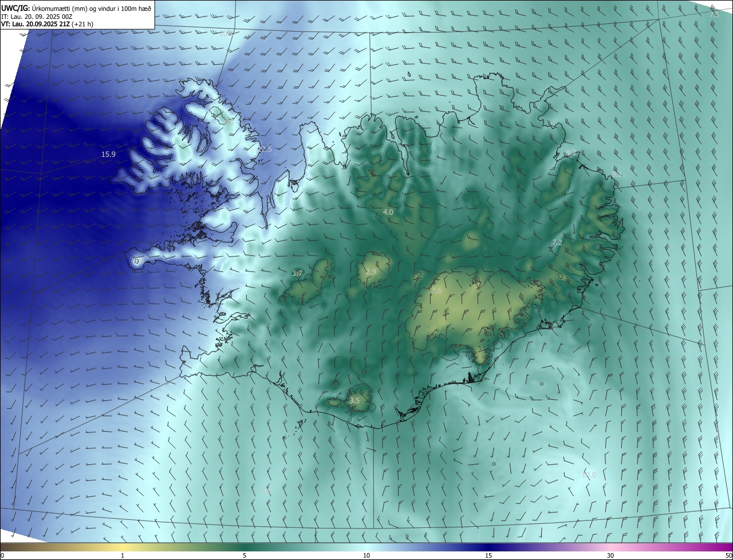This screenshot has width=733, height=560.
Task: Click the 3.7 value label on the map
Action: pyautogui.click(x=297, y=274)
